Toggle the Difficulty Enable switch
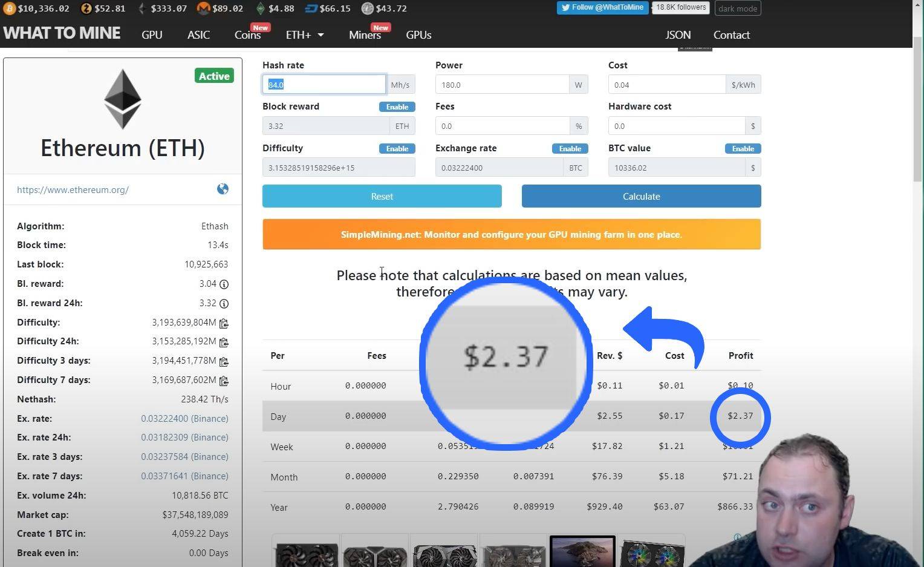Image resolution: width=924 pixels, height=567 pixels. click(x=397, y=149)
